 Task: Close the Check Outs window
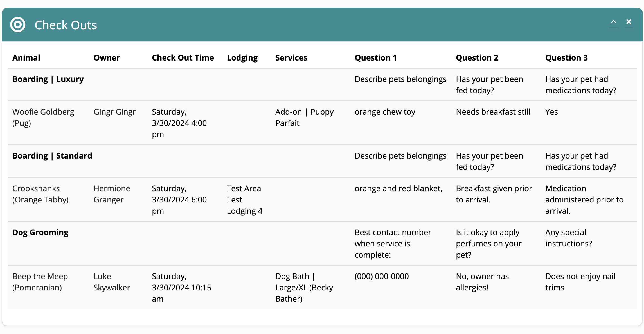[629, 21]
